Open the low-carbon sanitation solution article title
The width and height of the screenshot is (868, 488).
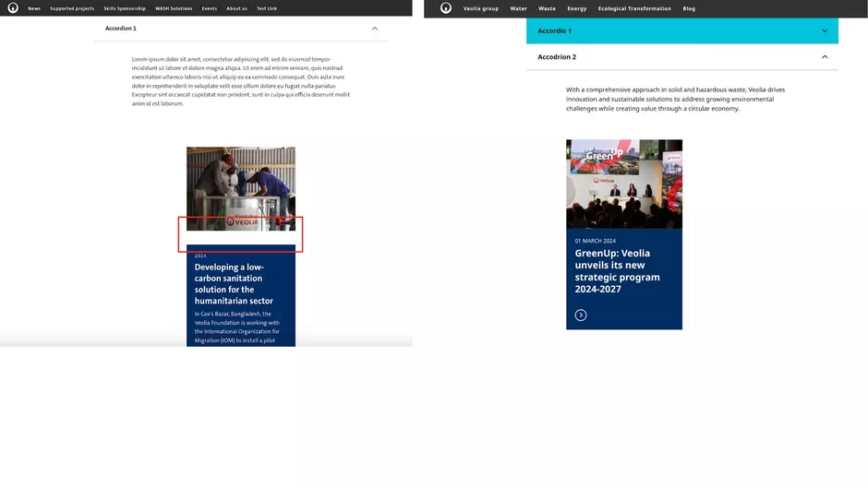234,283
